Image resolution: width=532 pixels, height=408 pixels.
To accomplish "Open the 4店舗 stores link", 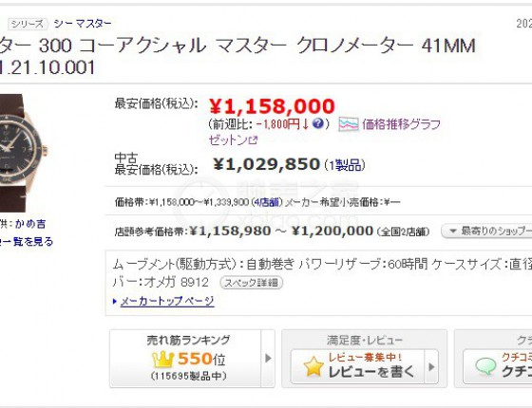I will (266, 202).
